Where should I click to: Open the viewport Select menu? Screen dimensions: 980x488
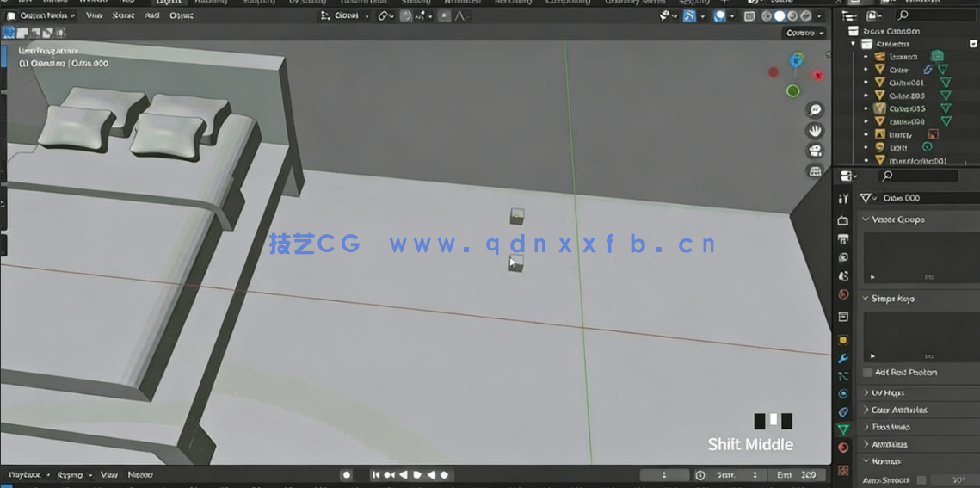coord(123,15)
